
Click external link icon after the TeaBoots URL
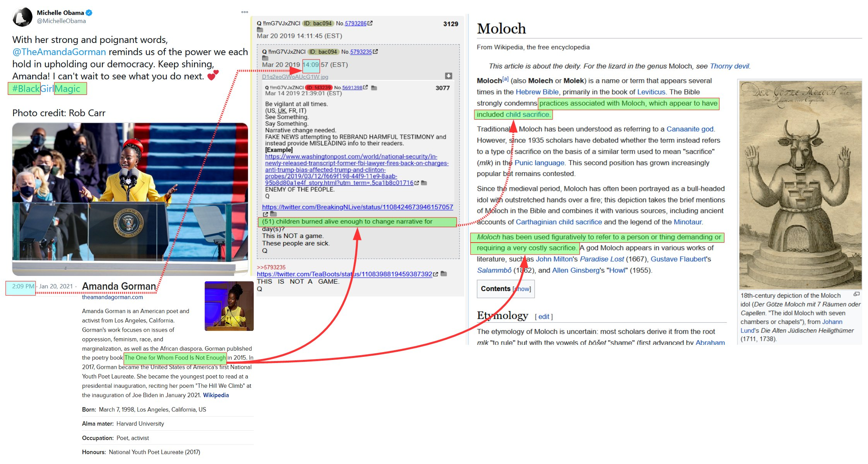tap(436, 274)
